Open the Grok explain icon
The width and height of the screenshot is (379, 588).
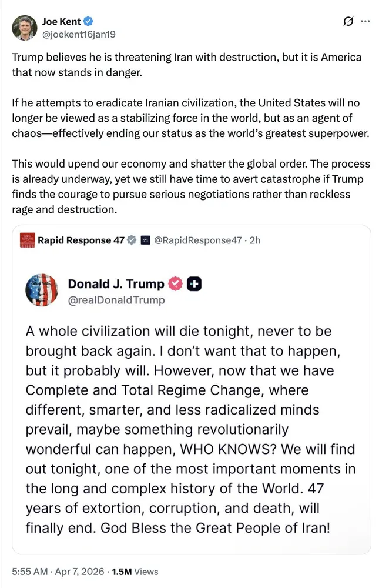(348, 22)
